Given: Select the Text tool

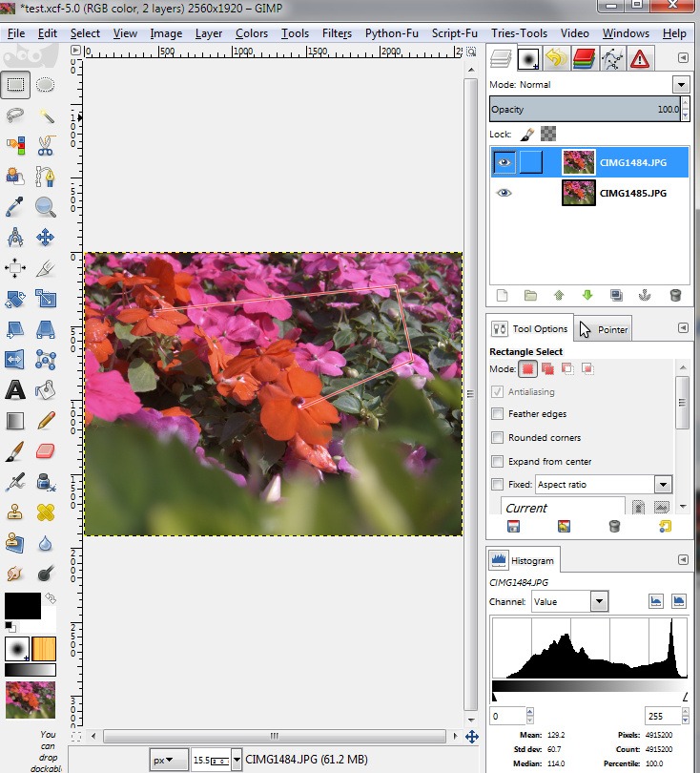Looking at the screenshot, I should click(x=15, y=390).
